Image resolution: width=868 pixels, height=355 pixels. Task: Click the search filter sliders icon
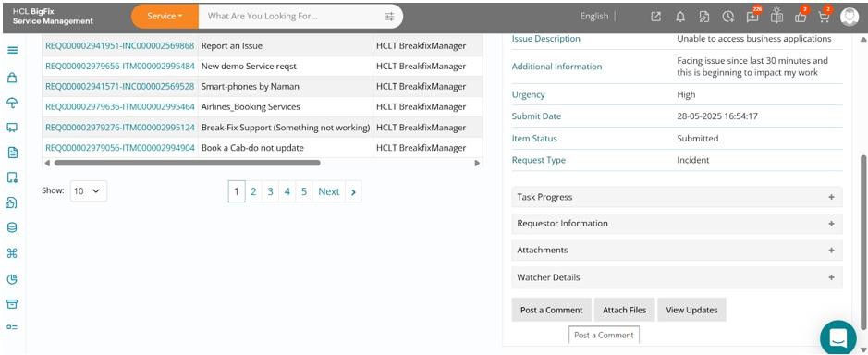[390, 17]
